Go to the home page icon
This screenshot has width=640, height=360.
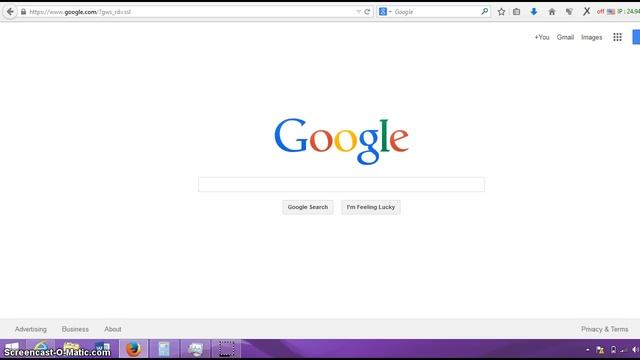coord(552,12)
